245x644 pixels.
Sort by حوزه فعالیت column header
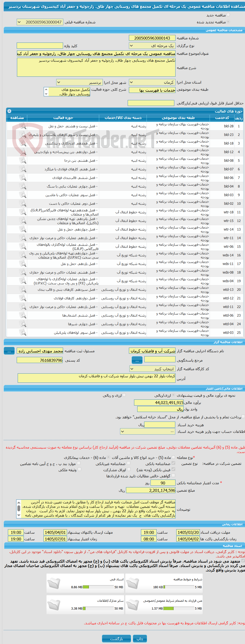[x=63, y=118]
